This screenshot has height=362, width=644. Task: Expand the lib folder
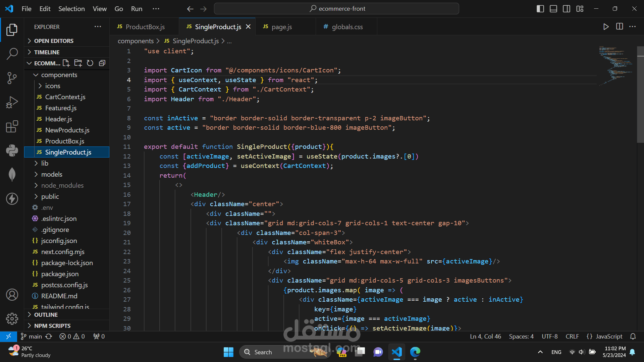click(x=45, y=163)
